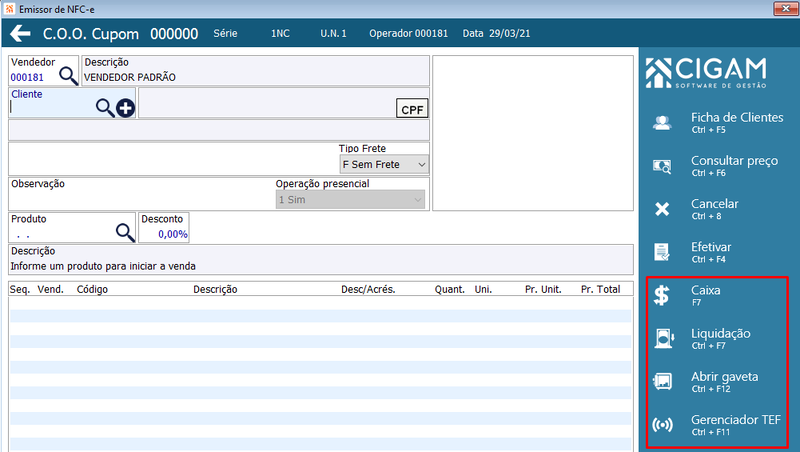Click the 'Seq.' column header

(20, 289)
